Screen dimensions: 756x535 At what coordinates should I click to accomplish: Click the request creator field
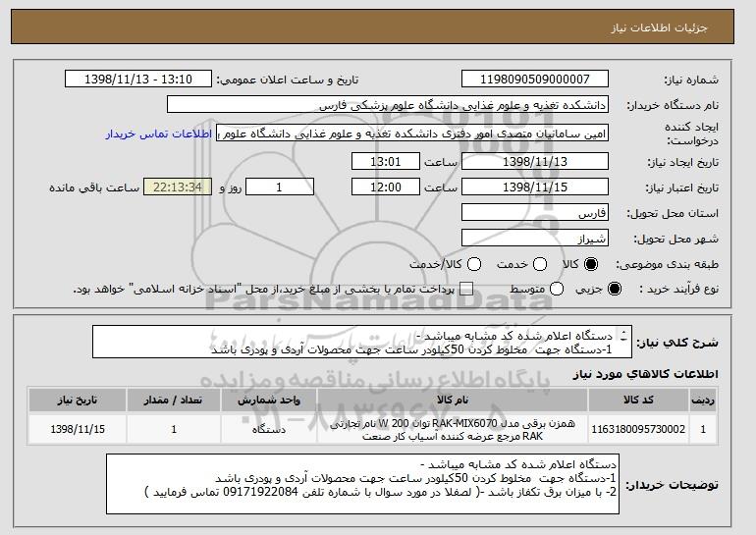(x=412, y=134)
